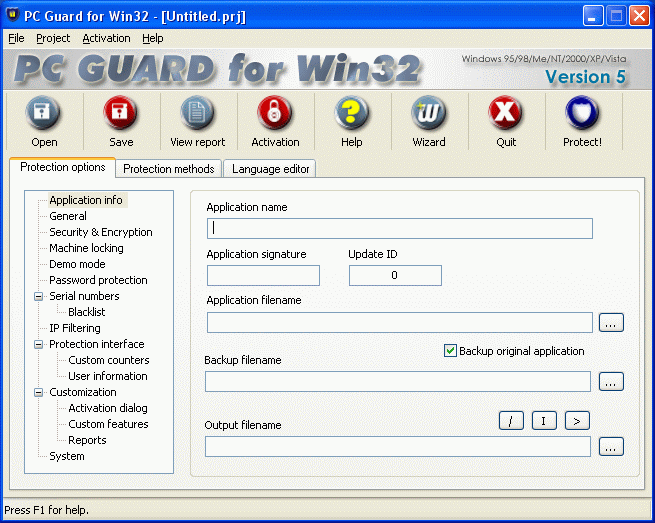Open the Project menu
This screenshot has height=523, width=655.
(53, 38)
